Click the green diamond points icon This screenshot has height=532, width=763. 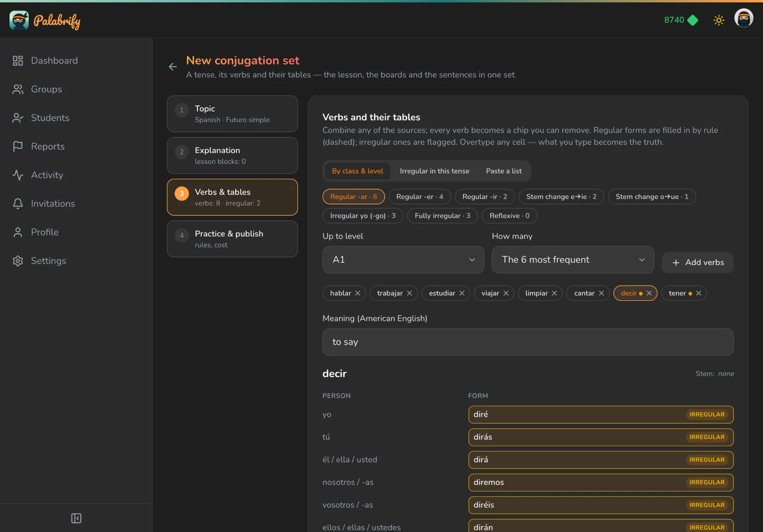coord(693,20)
